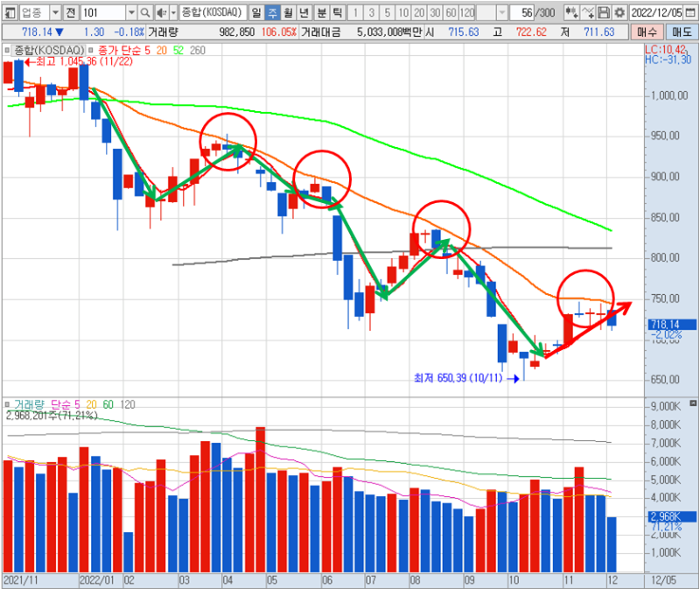Click the 2022/01 time axis label

(x=97, y=580)
